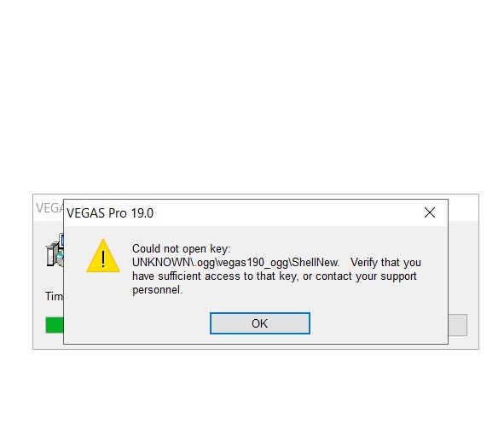The image size is (504, 430).
Task: Click OK to dismiss the error
Action: [260, 323]
